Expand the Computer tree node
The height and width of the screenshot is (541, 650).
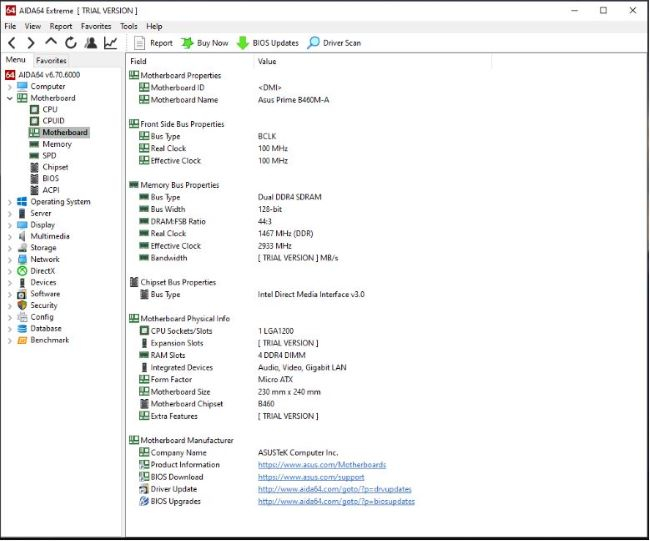pos(10,87)
